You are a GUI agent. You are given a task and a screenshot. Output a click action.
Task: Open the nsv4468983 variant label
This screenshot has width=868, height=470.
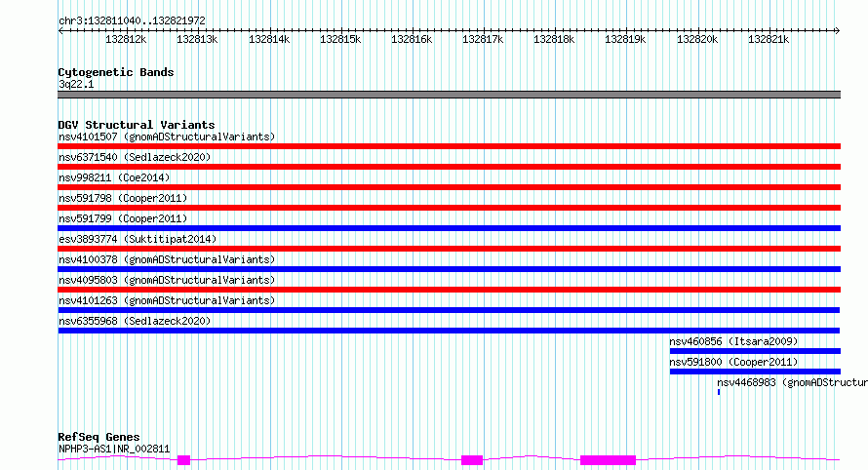click(792, 382)
